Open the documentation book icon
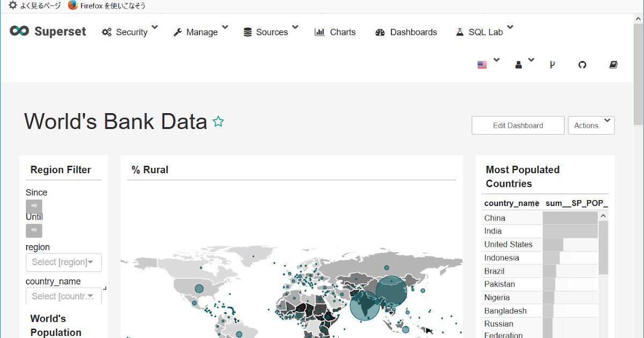The image size is (644, 338). tap(613, 65)
